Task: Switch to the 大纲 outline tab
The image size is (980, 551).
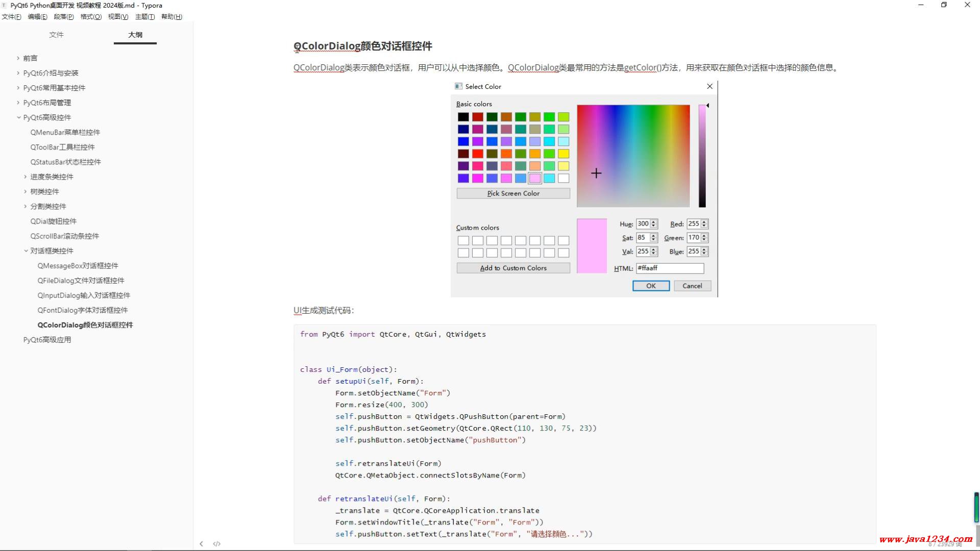Action: click(x=135, y=35)
